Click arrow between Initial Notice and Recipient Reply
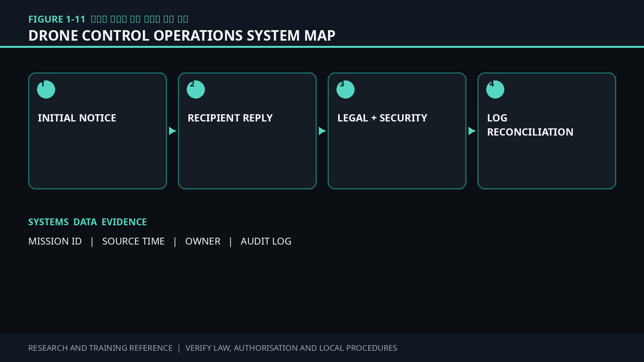The height and width of the screenshot is (362, 644). click(172, 131)
